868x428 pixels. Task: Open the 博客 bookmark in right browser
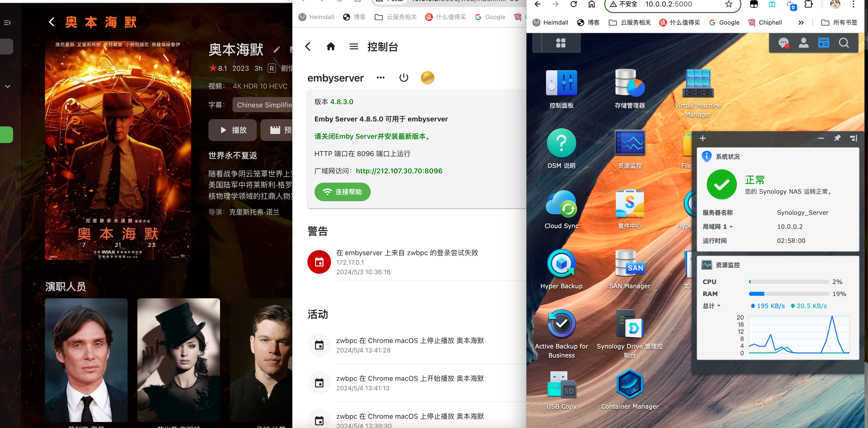[588, 23]
